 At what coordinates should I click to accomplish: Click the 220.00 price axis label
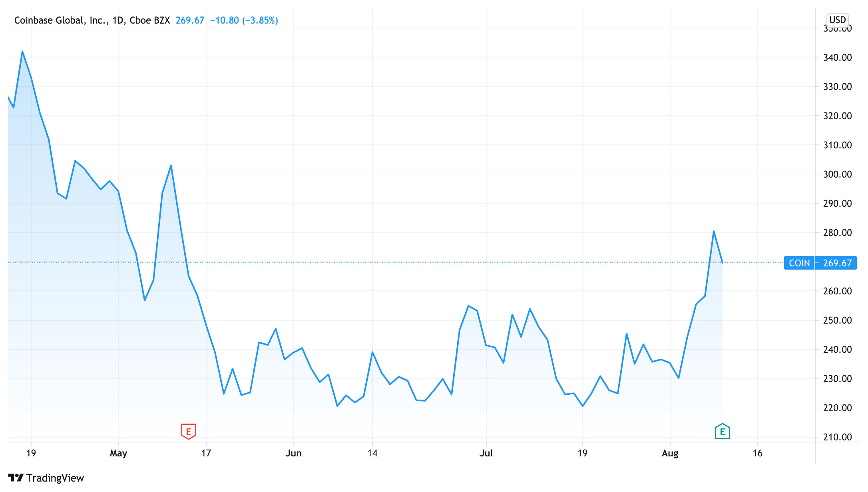tap(838, 408)
